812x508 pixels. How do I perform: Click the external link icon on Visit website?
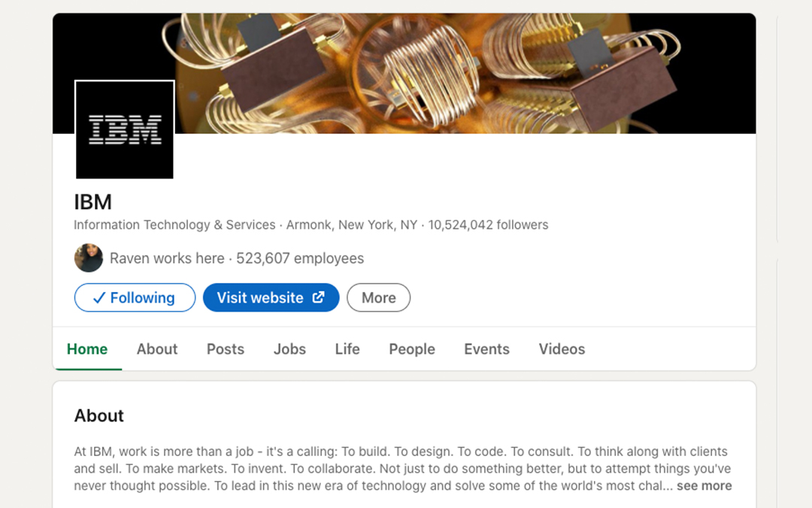tap(319, 297)
